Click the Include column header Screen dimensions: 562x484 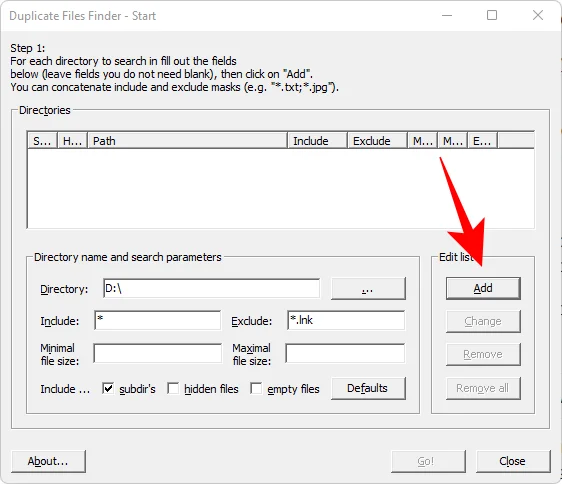click(x=317, y=141)
